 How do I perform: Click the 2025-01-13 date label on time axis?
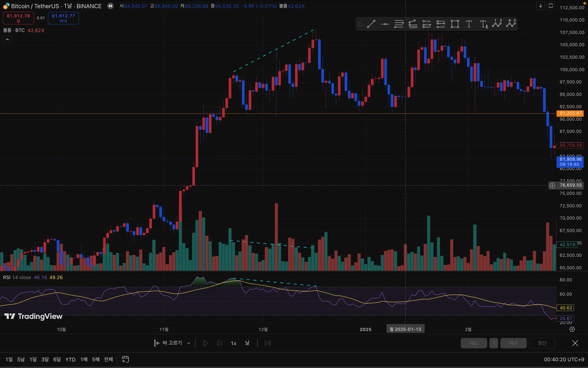tap(405, 329)
